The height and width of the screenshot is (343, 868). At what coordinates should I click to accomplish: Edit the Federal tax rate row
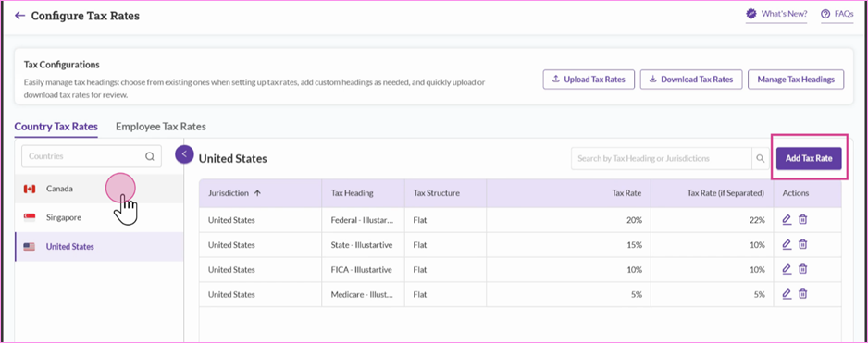click(x=787, y=220)
